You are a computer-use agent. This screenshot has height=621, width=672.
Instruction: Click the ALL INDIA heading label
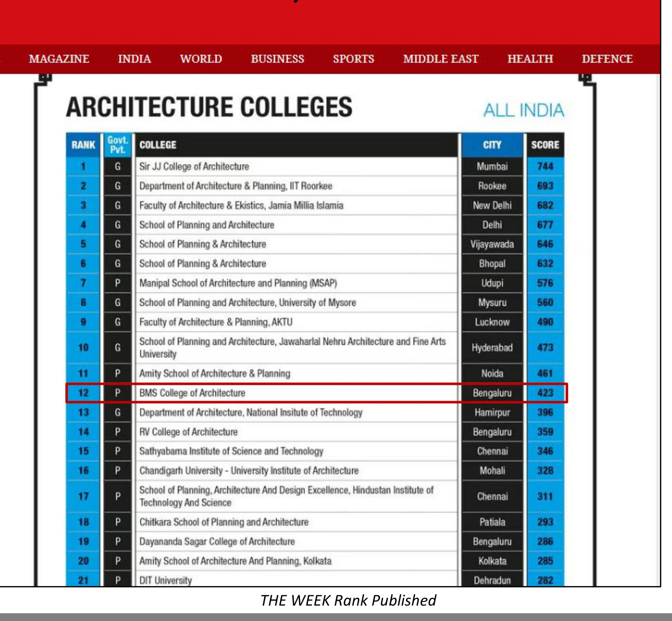[x=524, y=110]
